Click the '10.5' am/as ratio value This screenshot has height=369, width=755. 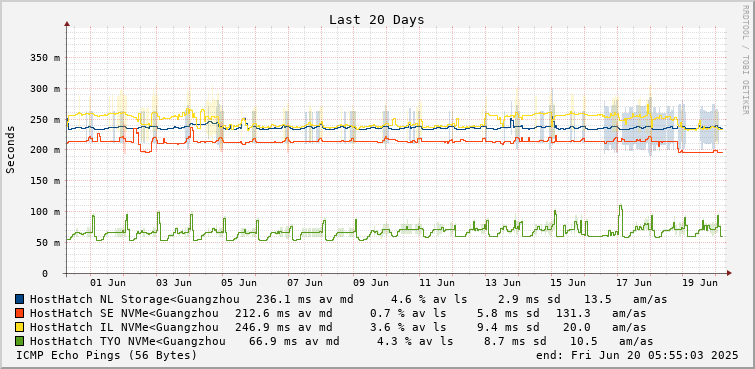584,342
